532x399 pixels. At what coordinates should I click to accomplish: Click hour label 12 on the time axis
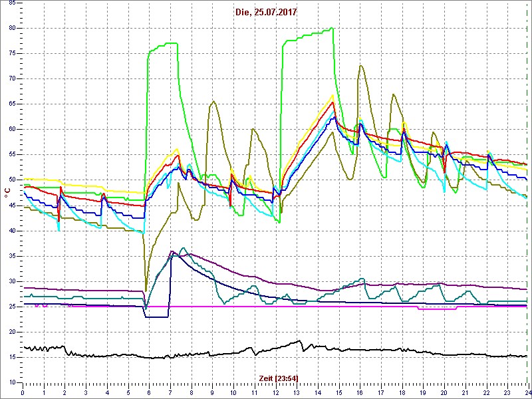(275, 392)
